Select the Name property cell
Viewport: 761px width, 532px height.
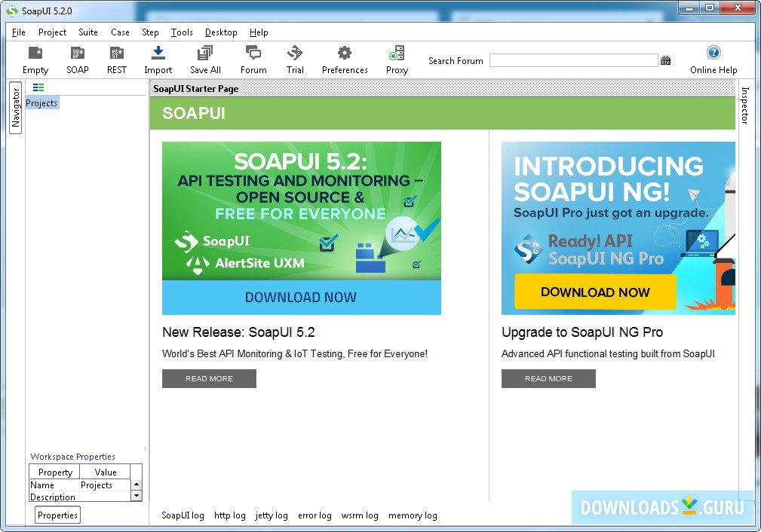tap(54, 485)
